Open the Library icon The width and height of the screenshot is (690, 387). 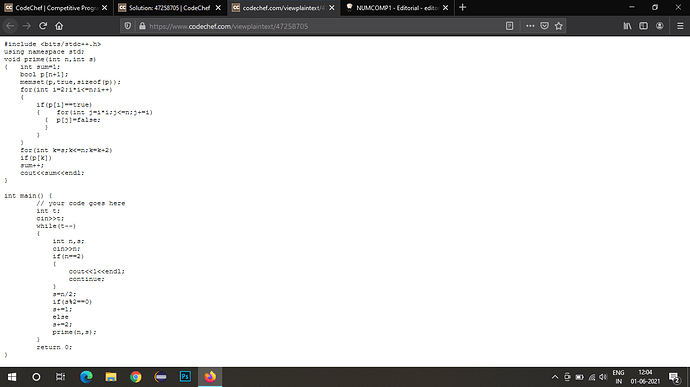627,26
